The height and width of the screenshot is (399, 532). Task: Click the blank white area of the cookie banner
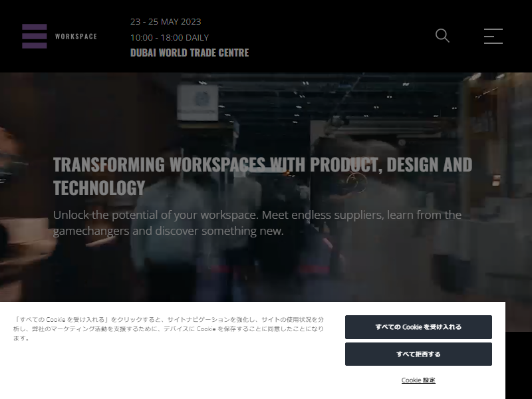(x=170, y=370)
